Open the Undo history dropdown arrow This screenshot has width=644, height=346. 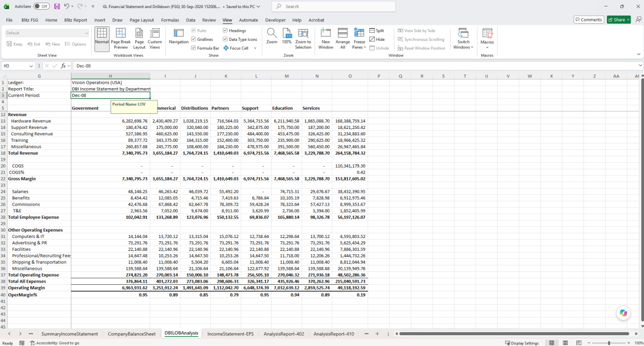(73, 6)
